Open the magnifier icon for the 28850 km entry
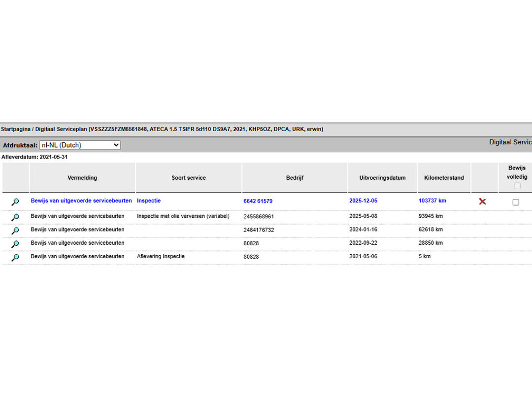 click(x=15, y=244)
